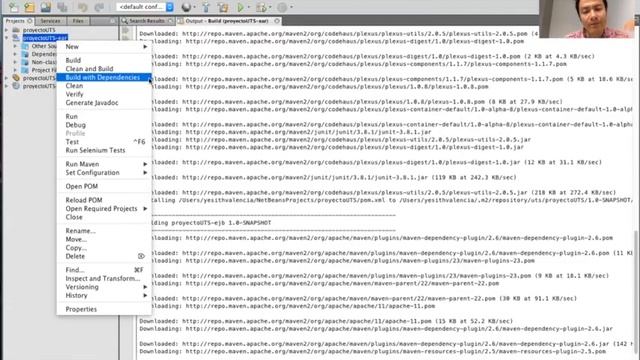Screen dimensions: 640x360
Task: Click the Project Files folder icon
Action: tap(25, 70)
